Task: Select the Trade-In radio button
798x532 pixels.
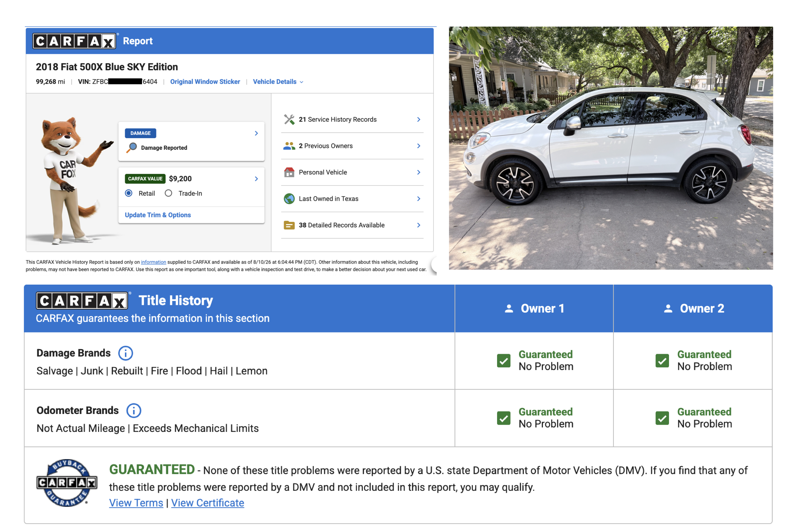Action: [168, 193]
